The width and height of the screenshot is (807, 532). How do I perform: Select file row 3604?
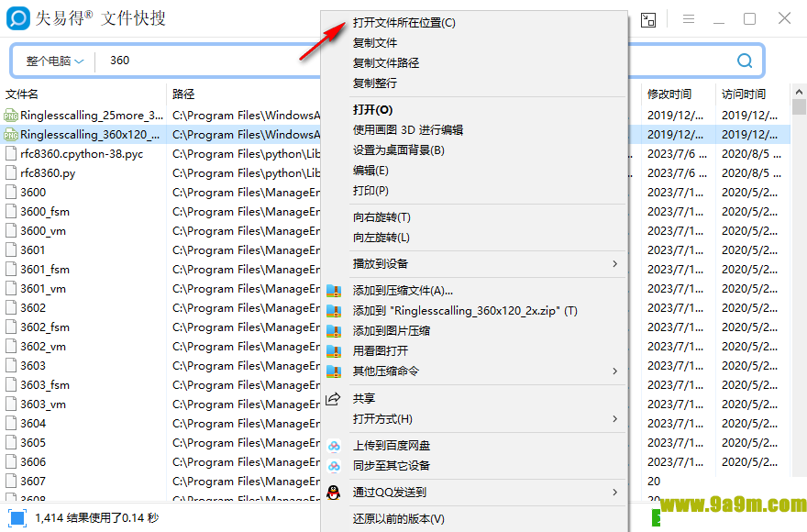(395, 424)
